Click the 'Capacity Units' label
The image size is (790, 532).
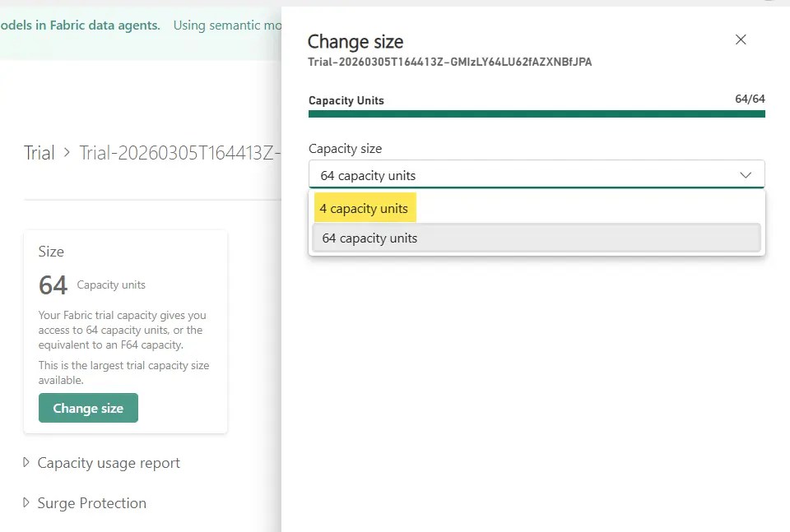346,100
